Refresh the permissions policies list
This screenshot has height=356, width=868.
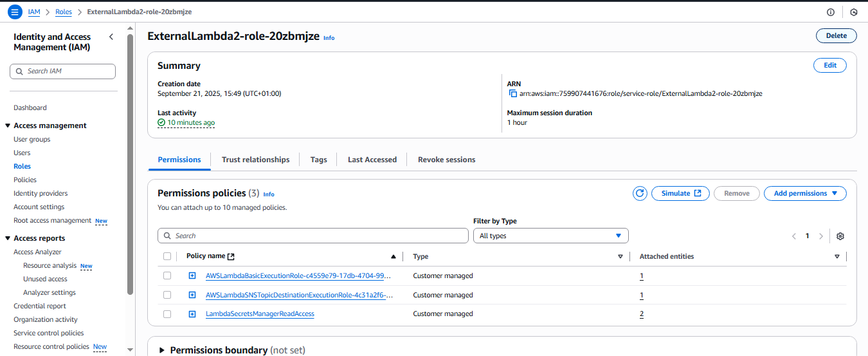tap(640, 193)
